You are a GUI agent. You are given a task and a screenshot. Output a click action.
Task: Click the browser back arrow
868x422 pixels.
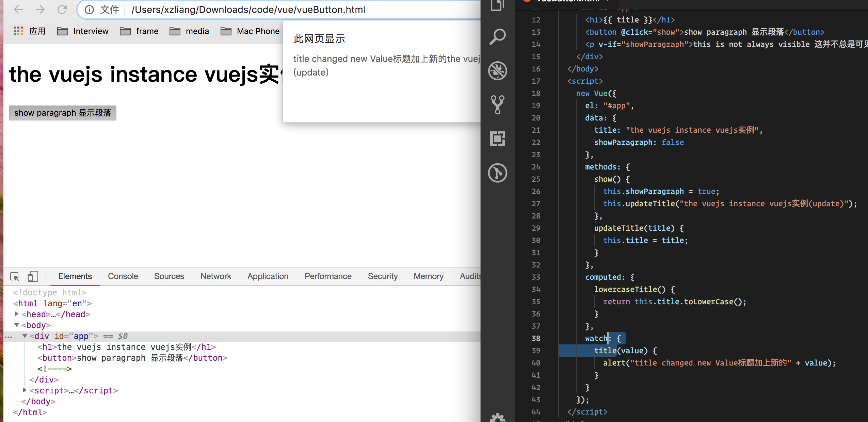pyautogui.click(x=18, y=10)
